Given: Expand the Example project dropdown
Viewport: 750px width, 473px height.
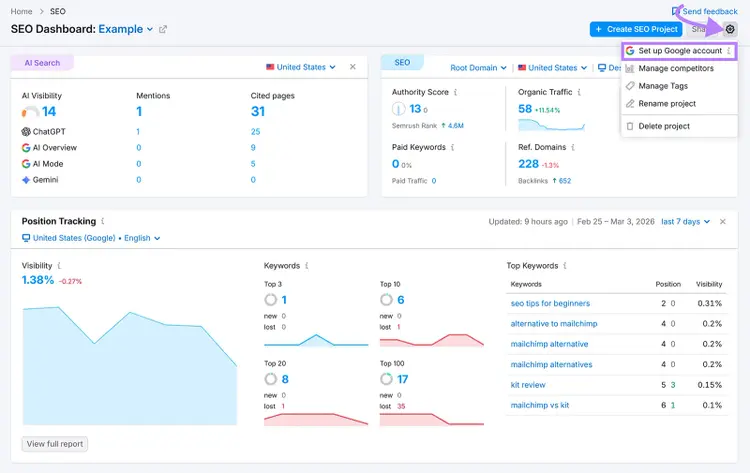Looking at the screenshot, I should 126,29.
